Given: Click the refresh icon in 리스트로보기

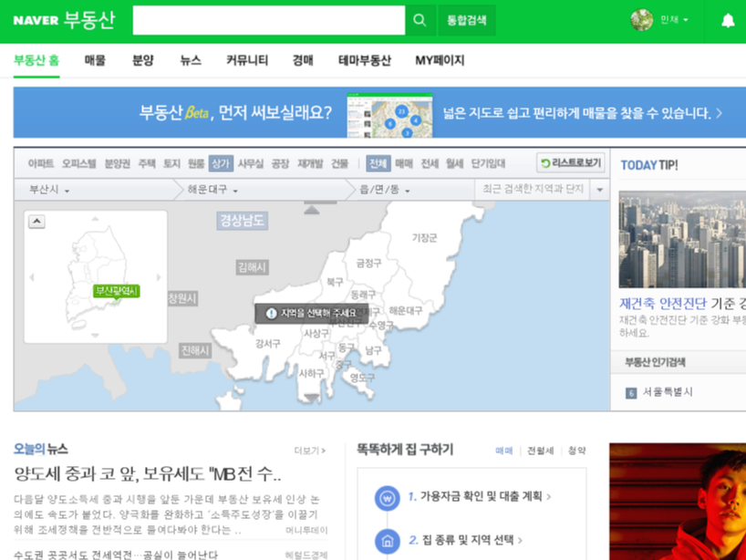Looking at the screenshot, I should [x=545, y=163].
